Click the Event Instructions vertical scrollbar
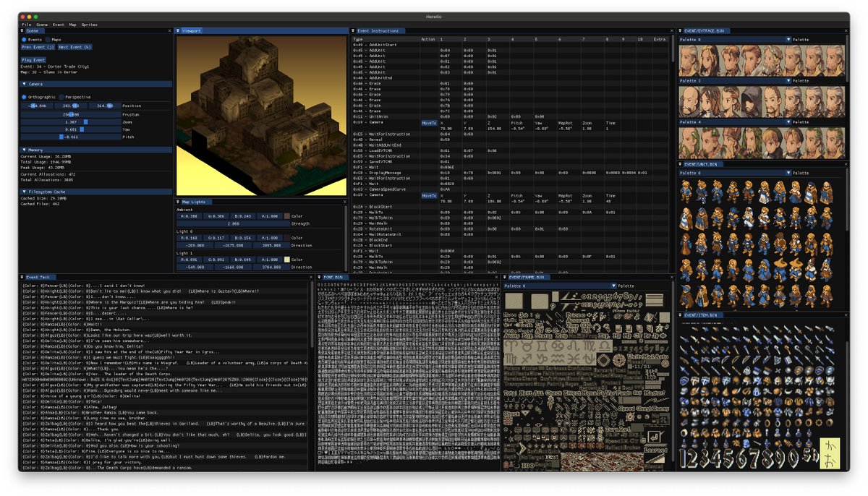 pyautogui.click(x=673, y=49)
